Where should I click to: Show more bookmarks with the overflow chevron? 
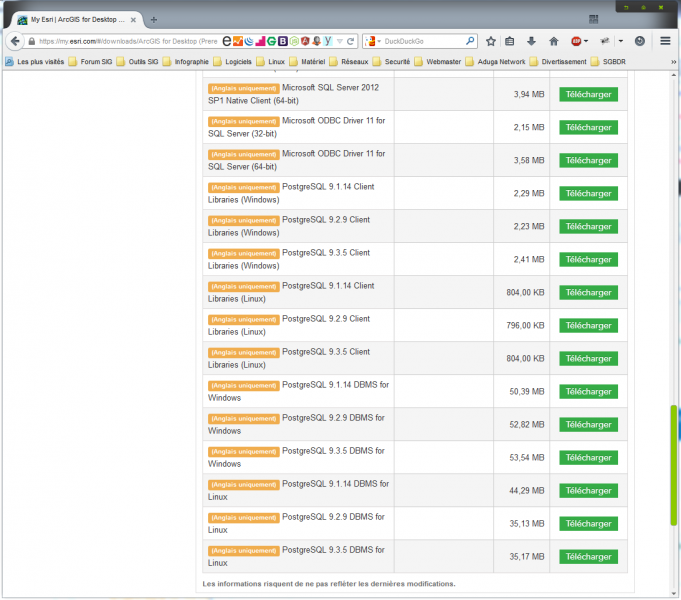(673, 61)
